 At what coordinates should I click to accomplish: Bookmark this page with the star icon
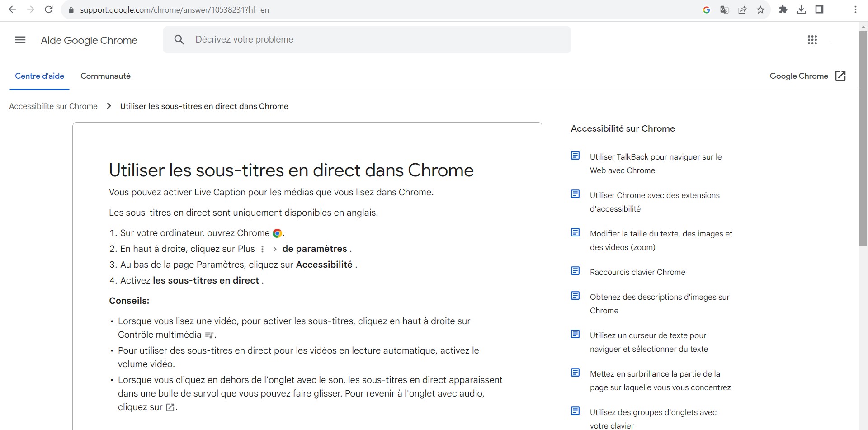click(761, 10)
